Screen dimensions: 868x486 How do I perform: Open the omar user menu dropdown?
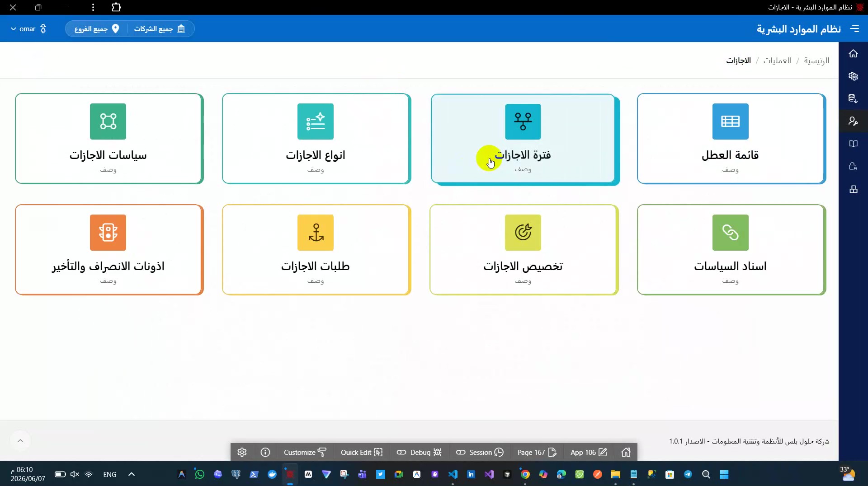point(28,29)
